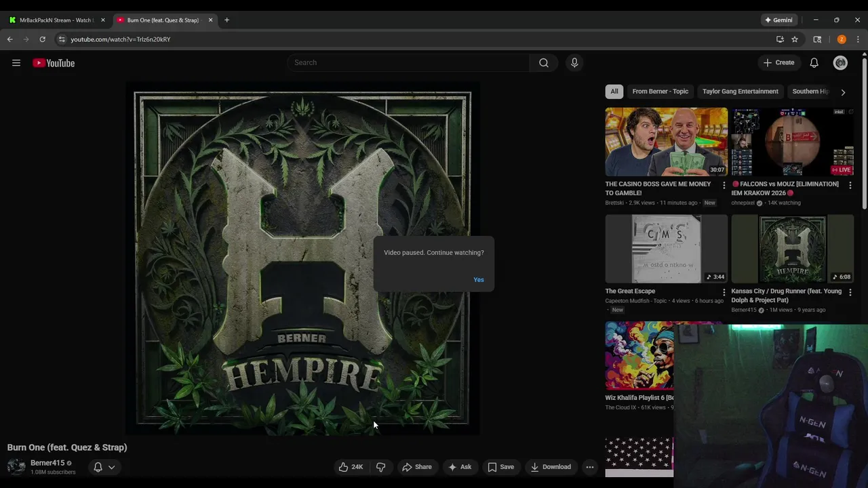Select the Southern Hip chip
Viewport: 868px width, 488px height.
click(x=810, y=91)
